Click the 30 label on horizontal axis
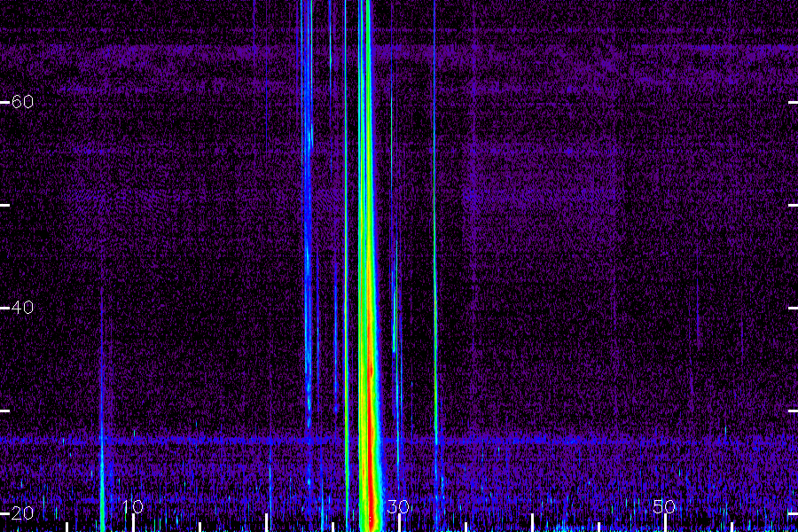The width and height of the screenshot is (798, 532). pyautogui.click(x=398, y=506)
